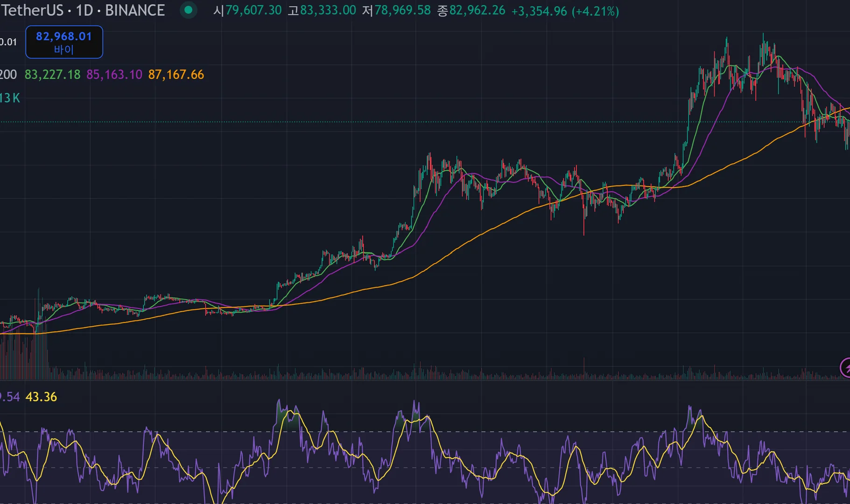Click the open price 79,607.30

253,10
